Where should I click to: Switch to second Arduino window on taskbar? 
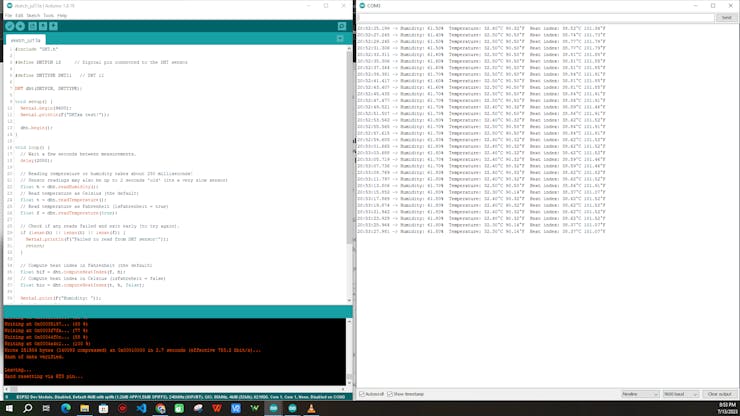(x=293, y=408)
